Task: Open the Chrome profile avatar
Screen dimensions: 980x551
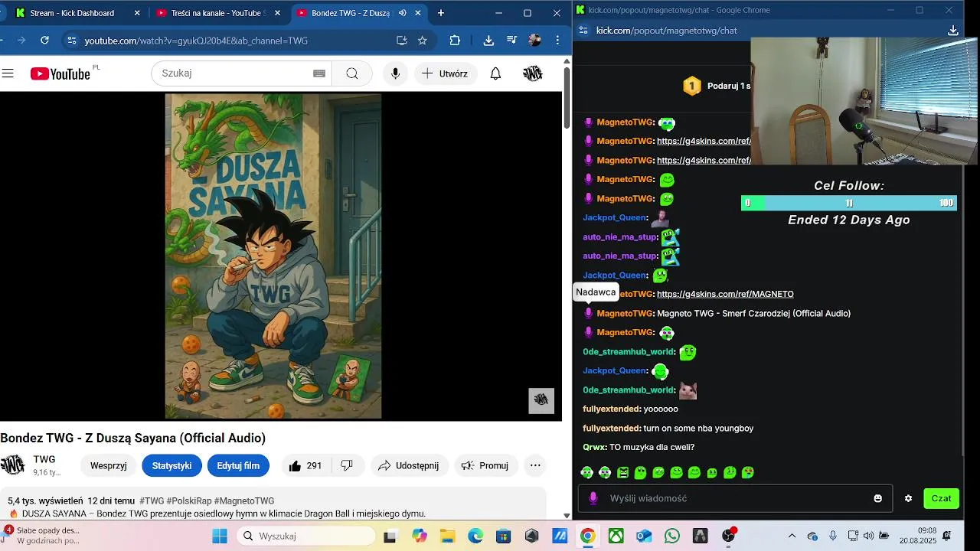Action: point(535,41)
